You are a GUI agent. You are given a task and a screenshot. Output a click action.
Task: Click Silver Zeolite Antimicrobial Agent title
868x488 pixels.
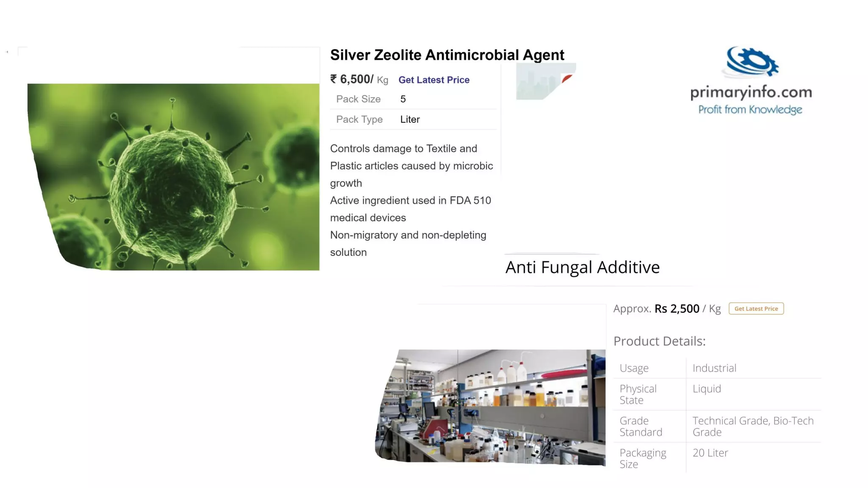point(447,55)
